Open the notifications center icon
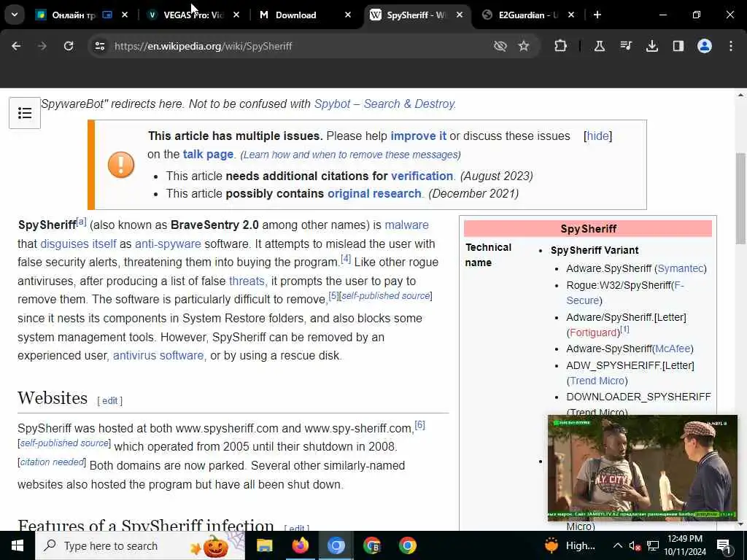The height and width of the screenshot is (560, 747). pos(724,546)
